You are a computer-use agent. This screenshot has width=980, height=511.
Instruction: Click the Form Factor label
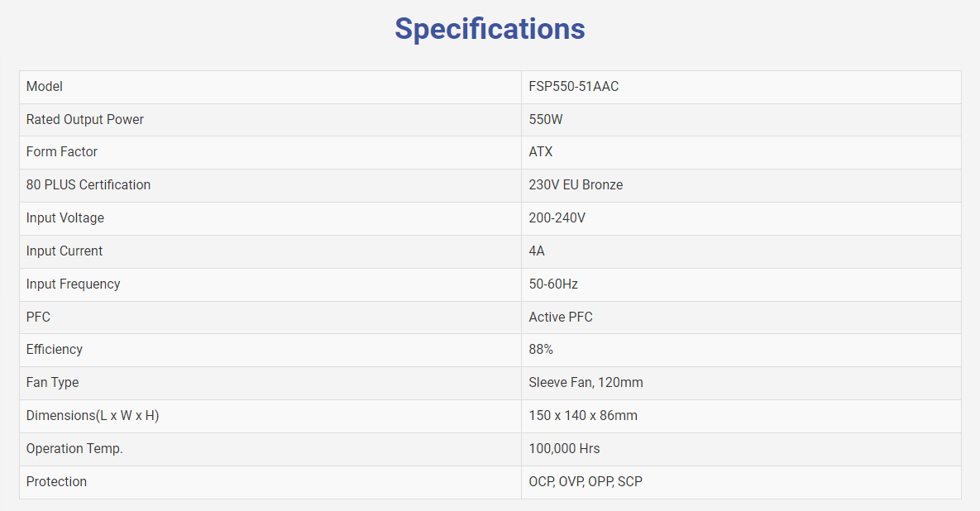point(62,152)
